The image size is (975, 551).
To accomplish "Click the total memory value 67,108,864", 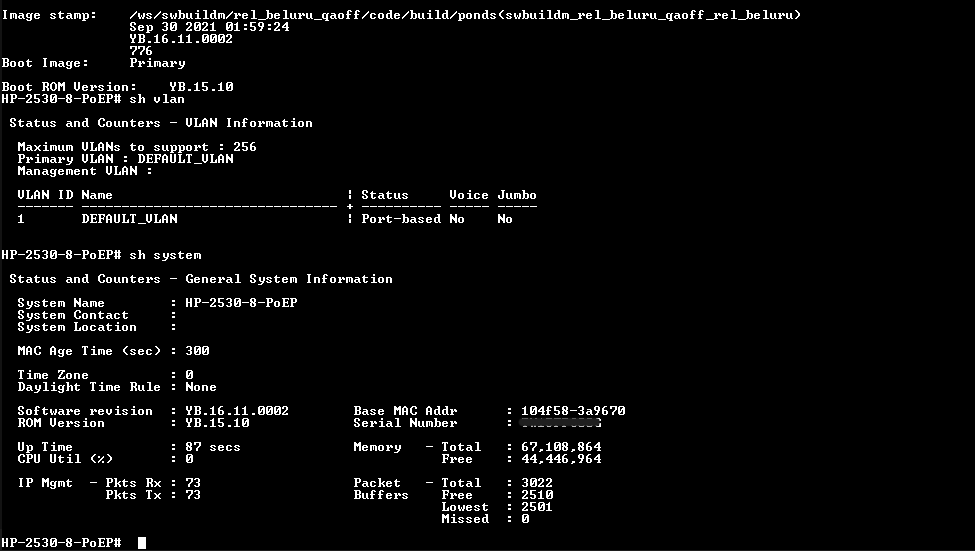I will point(561,447).
